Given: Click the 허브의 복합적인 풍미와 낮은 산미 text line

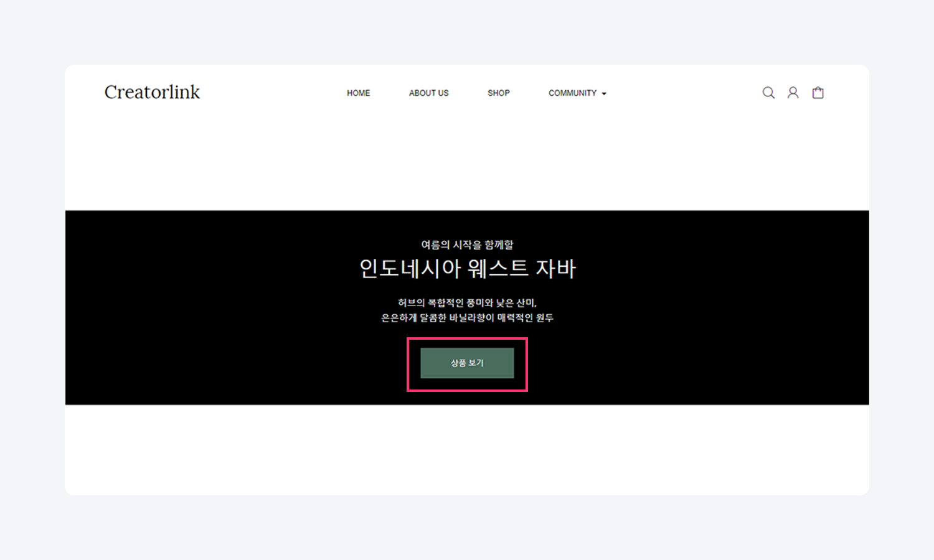Looking at the screenshot, I should [467, 303].
